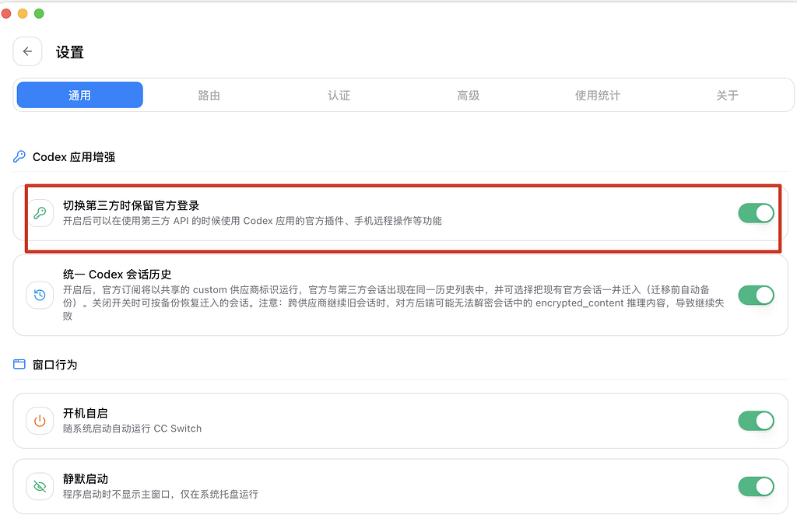
Task: Close the window with red button
Action: click(6, 13)
